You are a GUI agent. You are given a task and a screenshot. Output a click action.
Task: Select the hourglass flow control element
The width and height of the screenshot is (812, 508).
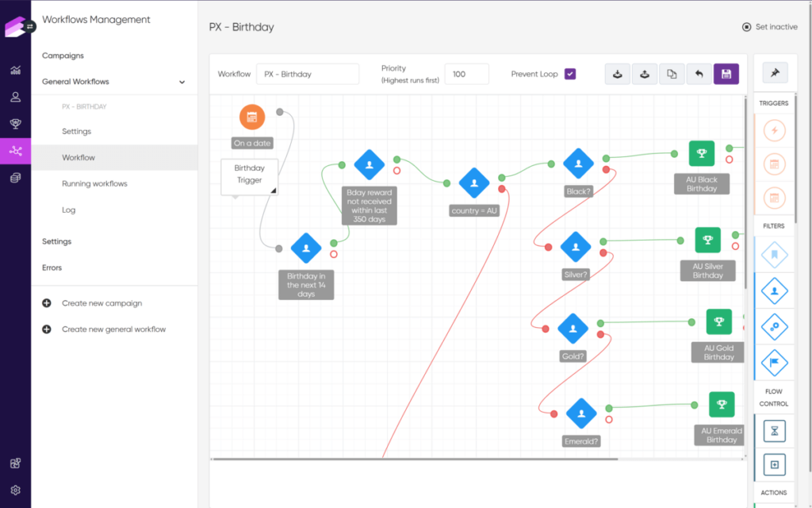coord(774,431)
